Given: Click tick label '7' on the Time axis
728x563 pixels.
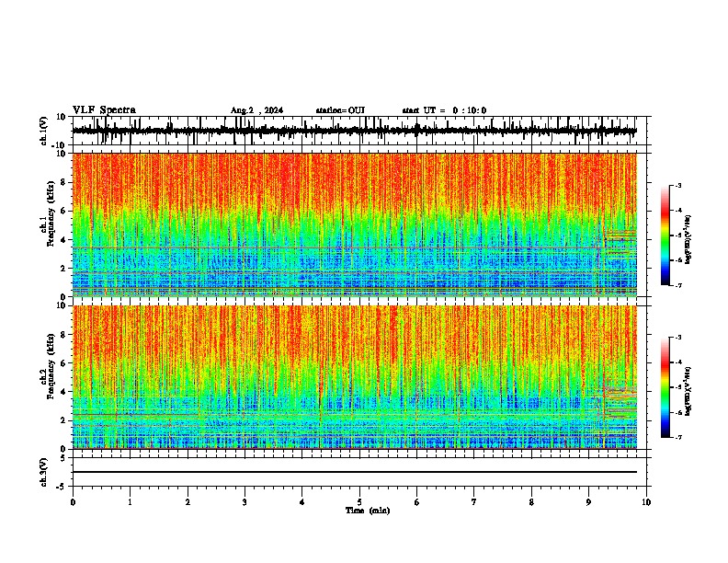Looking at the screenshot, I should (x=474, y=502).
